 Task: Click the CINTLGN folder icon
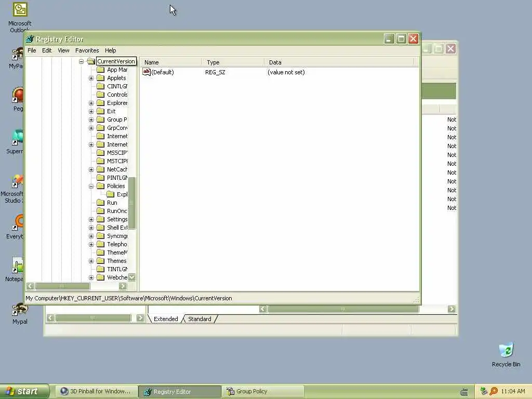click(100, 86)
